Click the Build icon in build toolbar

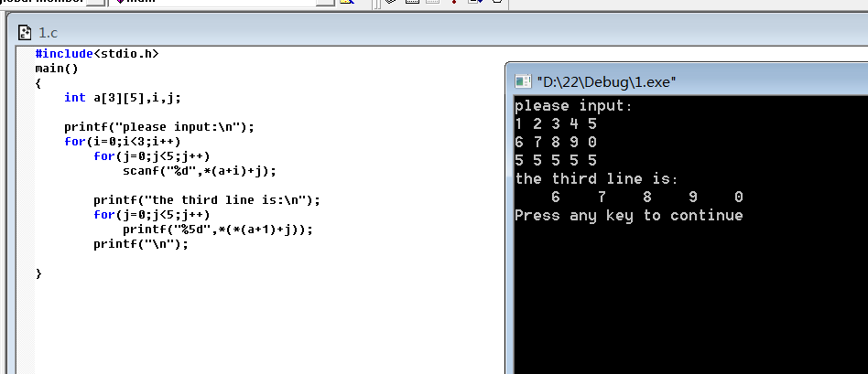(x=412, y=2)
